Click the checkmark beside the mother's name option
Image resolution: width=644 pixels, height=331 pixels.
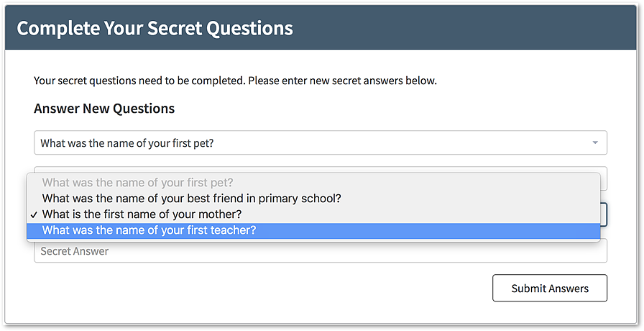[33, 214]
